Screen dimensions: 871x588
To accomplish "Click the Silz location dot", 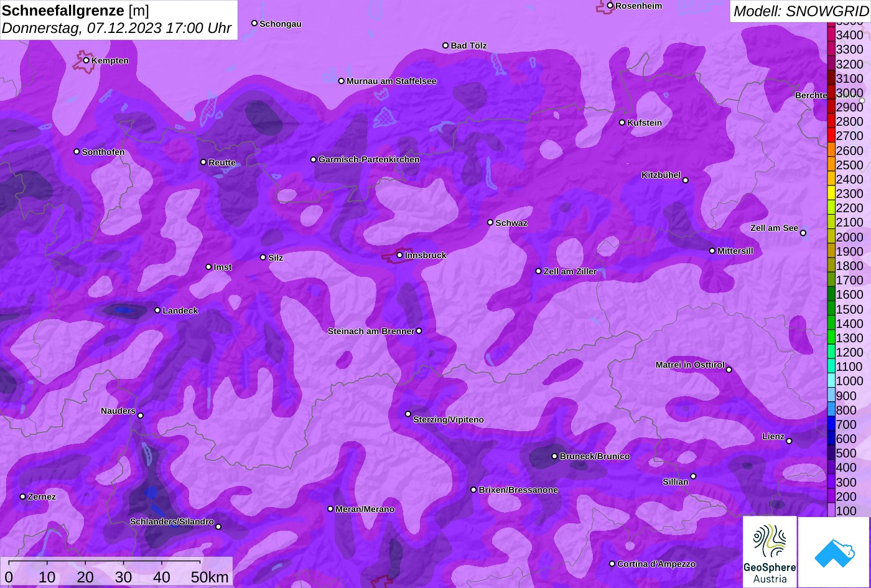I will pos(263,257).
